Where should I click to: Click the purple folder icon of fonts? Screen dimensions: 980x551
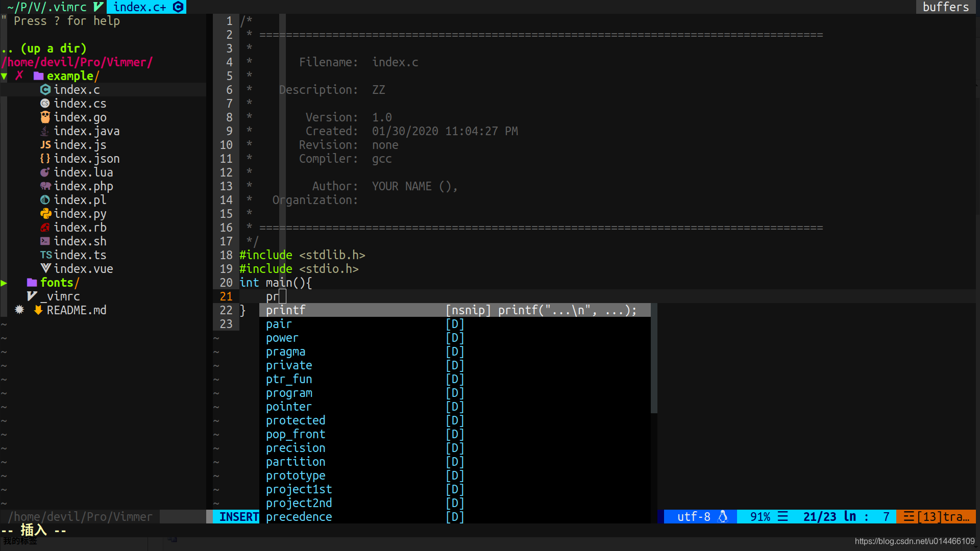(x=32, y=283)
